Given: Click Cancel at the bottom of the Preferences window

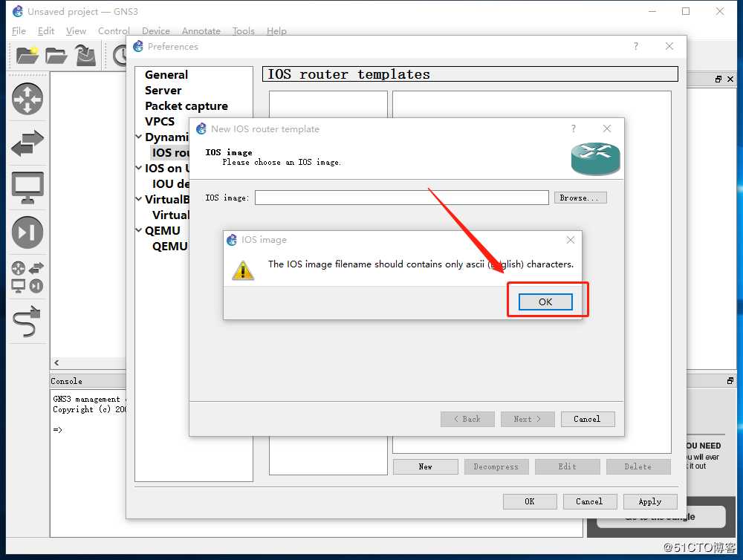Looking at the screenshot, I should (x=590, y=501).
